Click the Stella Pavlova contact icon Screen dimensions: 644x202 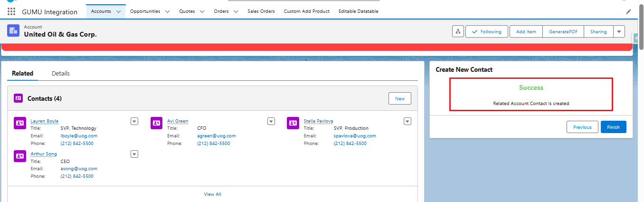(293, 123)
